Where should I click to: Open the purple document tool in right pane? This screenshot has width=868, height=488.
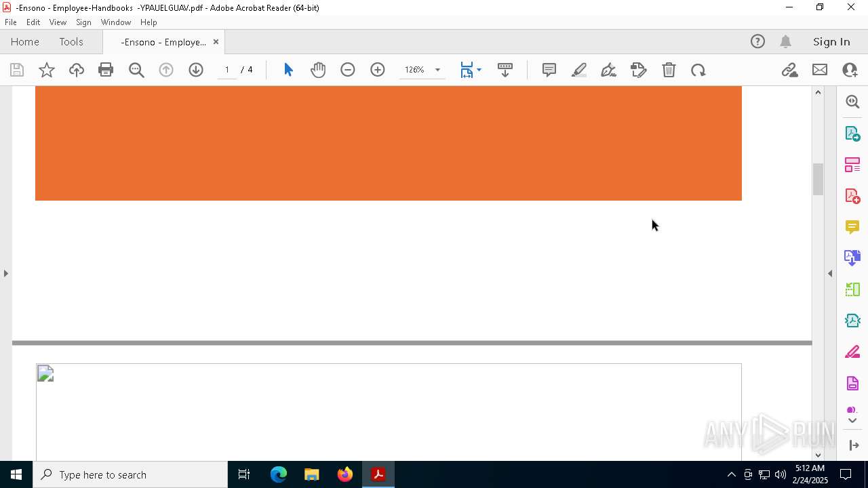tap(852, 384)
